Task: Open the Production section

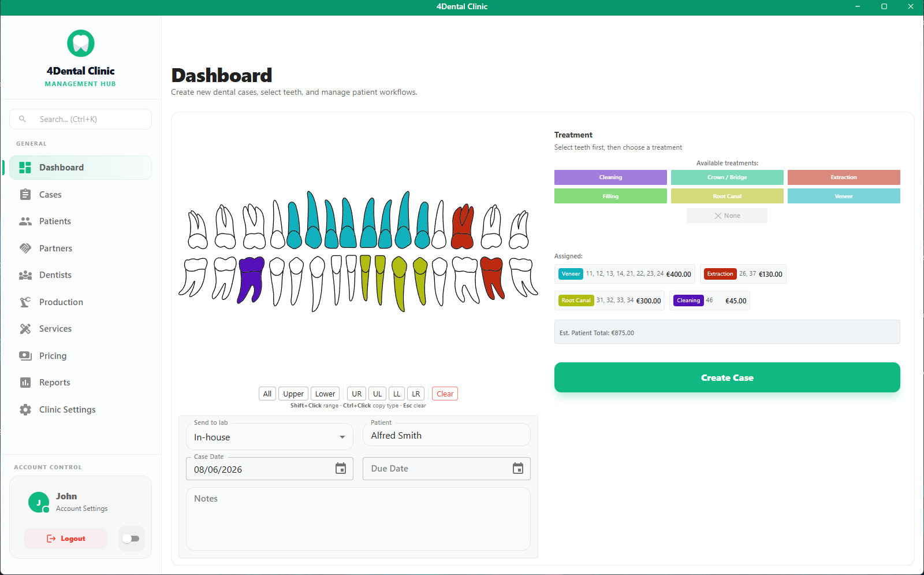Action: (x=81, y=302)
